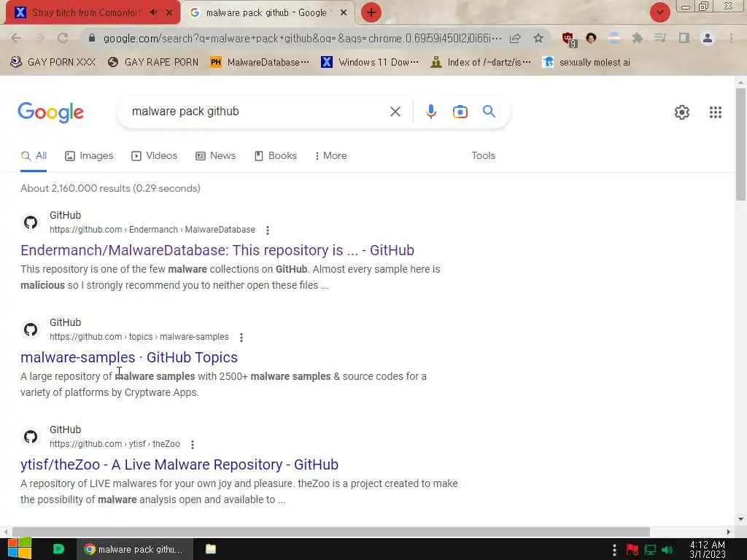The image size is (747, 560).
Task: Click GitHub favicon of the theZoo result
Action: (x=31, y=437)
